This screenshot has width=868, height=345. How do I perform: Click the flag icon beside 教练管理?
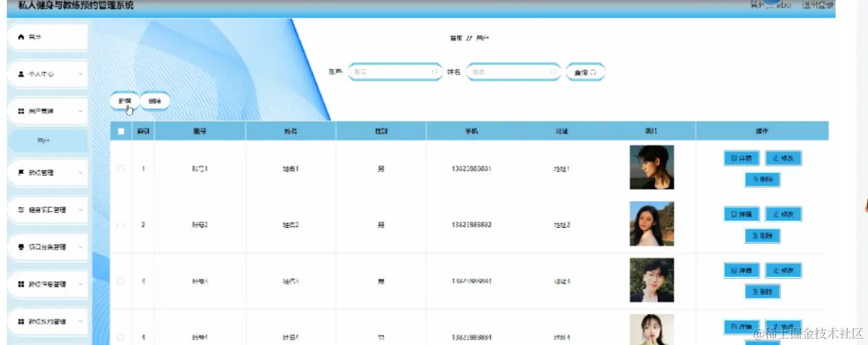click(21, 173)
